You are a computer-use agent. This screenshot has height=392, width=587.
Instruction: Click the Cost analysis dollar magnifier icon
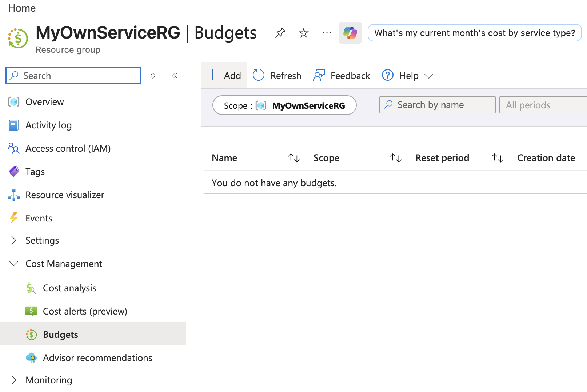pos(31,288)
